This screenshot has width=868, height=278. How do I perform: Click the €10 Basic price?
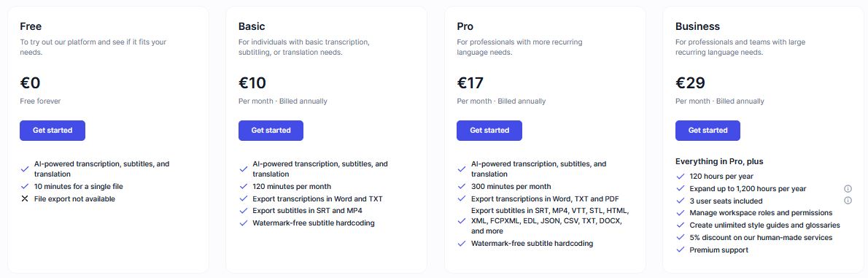coord(252,83)
